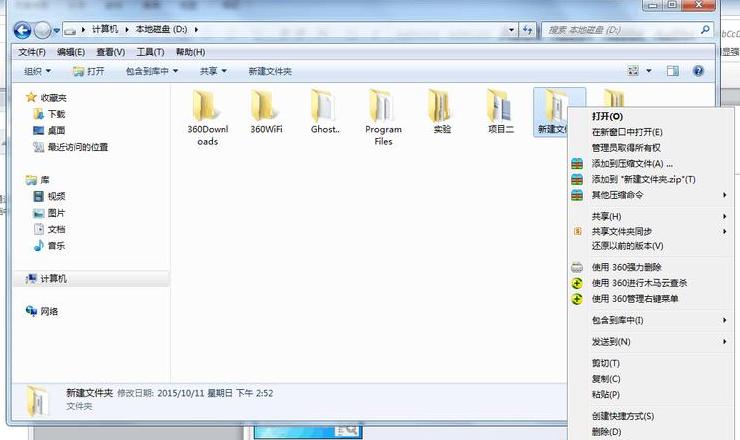This screenshot has width=740, height=440.
Task: Expand 发送到(N) submenu
Action: pyautogui.click(x=651, y=341)
